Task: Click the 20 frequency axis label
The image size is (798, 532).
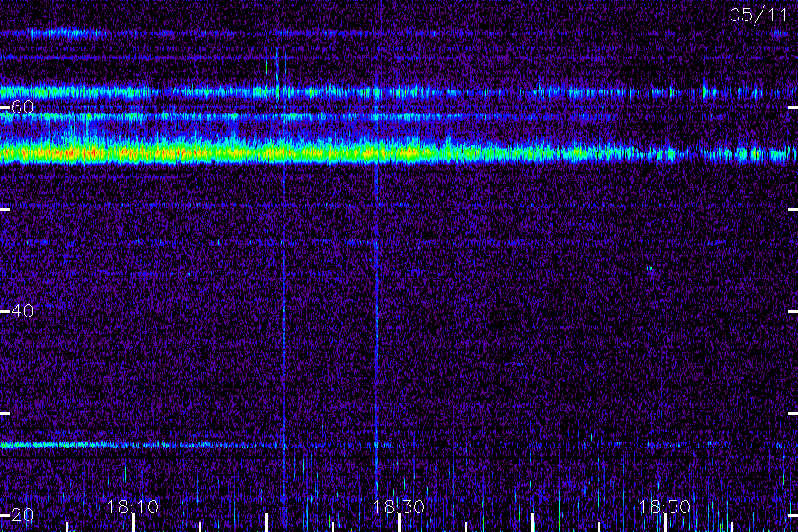Action: [22, 514]
